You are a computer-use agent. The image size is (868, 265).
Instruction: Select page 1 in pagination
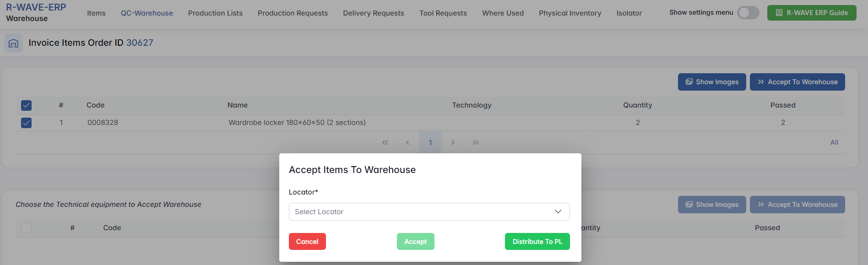click(430, 142)
